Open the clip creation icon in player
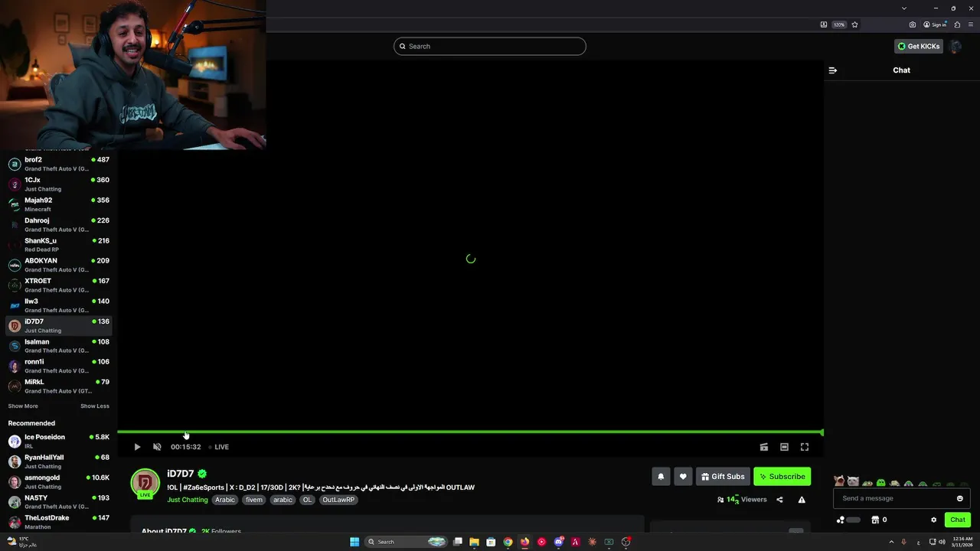 pyautogui.click(x=763, y=447)
